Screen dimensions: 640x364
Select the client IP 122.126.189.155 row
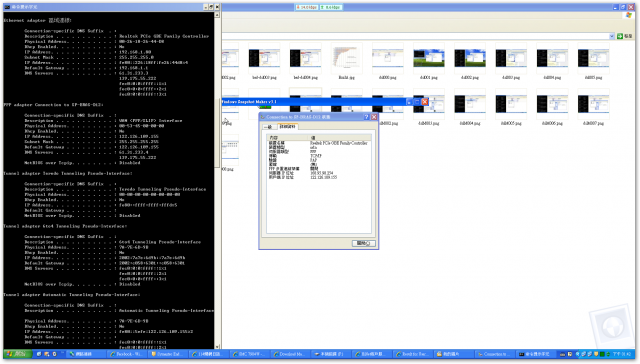pos(319,177)
